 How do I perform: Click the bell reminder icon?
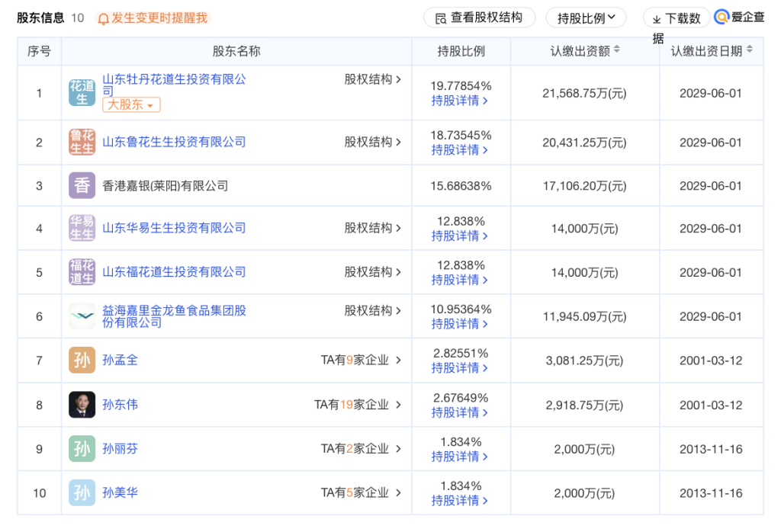coord(103,19)
